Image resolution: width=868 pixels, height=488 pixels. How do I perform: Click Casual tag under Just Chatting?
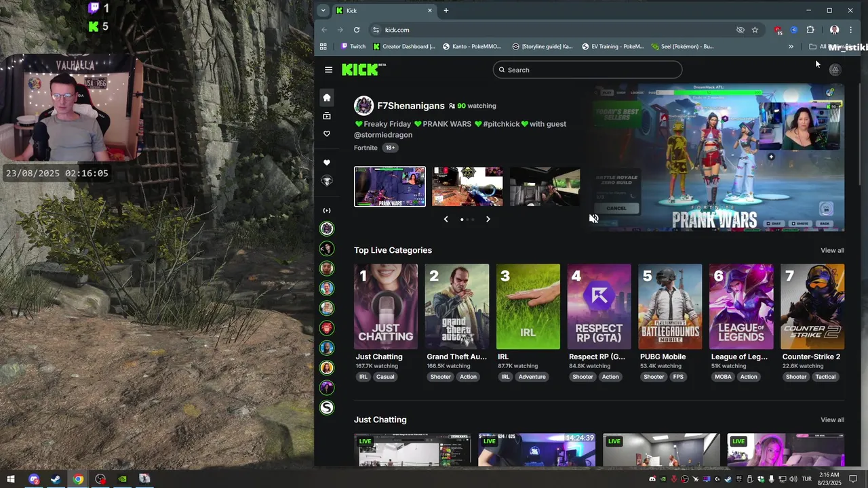click(385, 377)
